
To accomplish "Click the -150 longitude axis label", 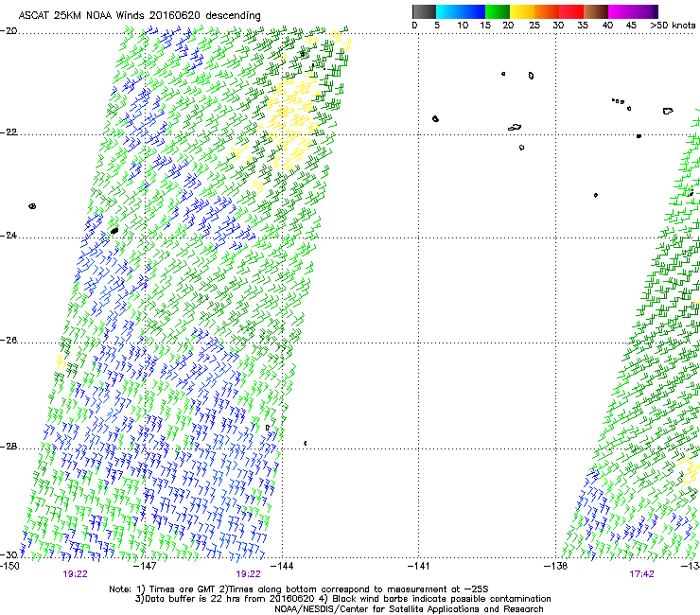I will tap(9, 566).
